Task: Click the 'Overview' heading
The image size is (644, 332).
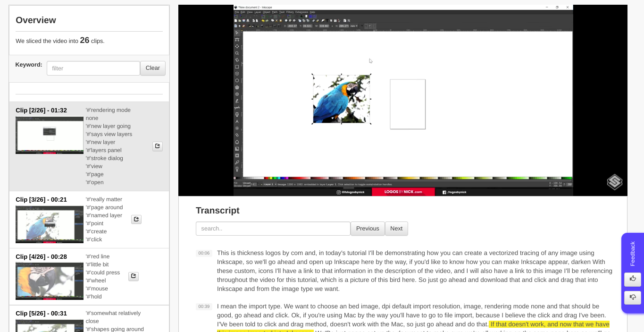Action: (x=36, y=20)
